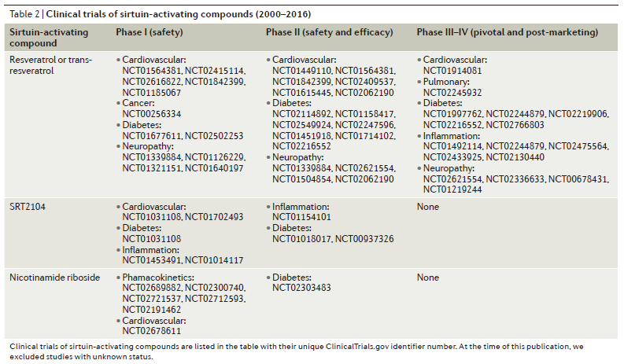Screen dimensions: 624x364
Task: Click identifier NCT02245932 under Pulmonary
Action: click(452, 93)
